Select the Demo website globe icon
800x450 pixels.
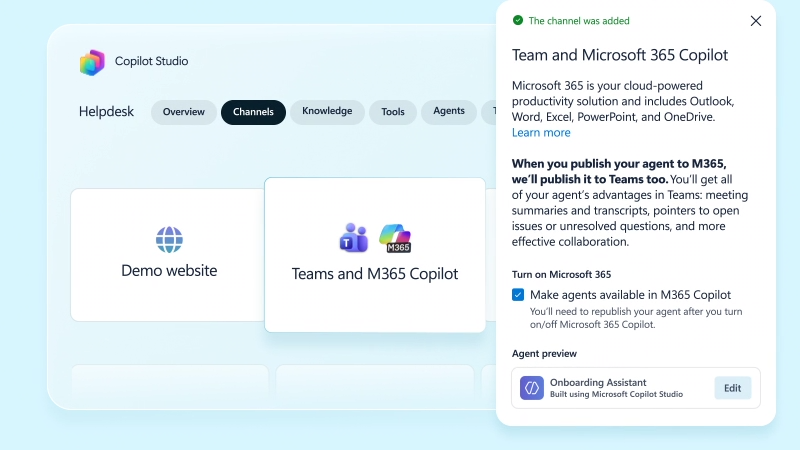point(169,239)
